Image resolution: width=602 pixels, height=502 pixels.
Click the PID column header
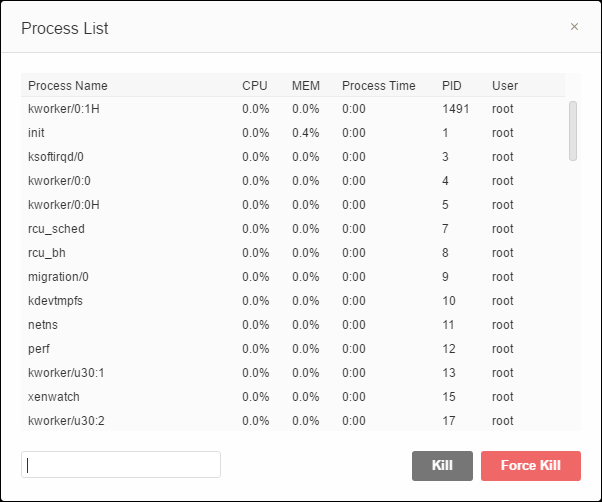(x=453, y=86)
